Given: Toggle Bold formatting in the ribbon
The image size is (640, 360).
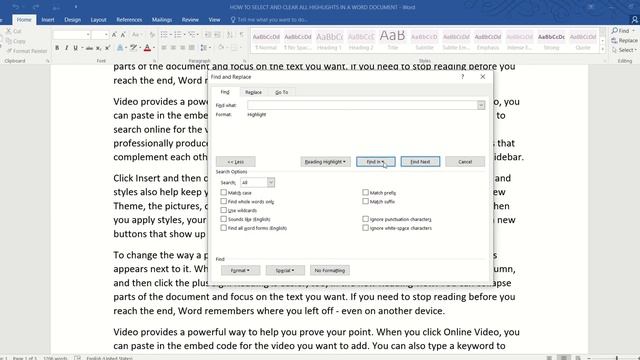Looking at the screenshot, I should click(57, 48).
